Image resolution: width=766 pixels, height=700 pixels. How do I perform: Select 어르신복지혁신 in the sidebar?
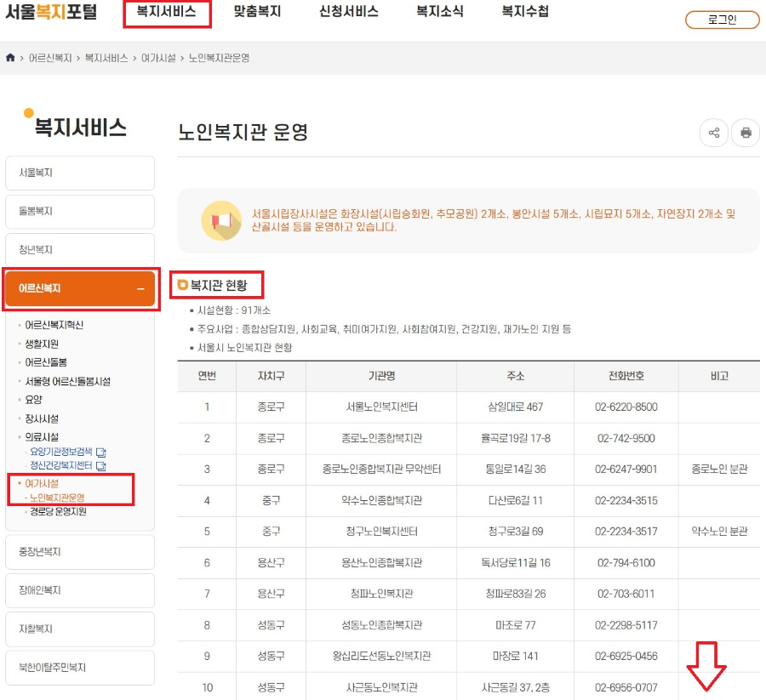(x=54, y=325)
